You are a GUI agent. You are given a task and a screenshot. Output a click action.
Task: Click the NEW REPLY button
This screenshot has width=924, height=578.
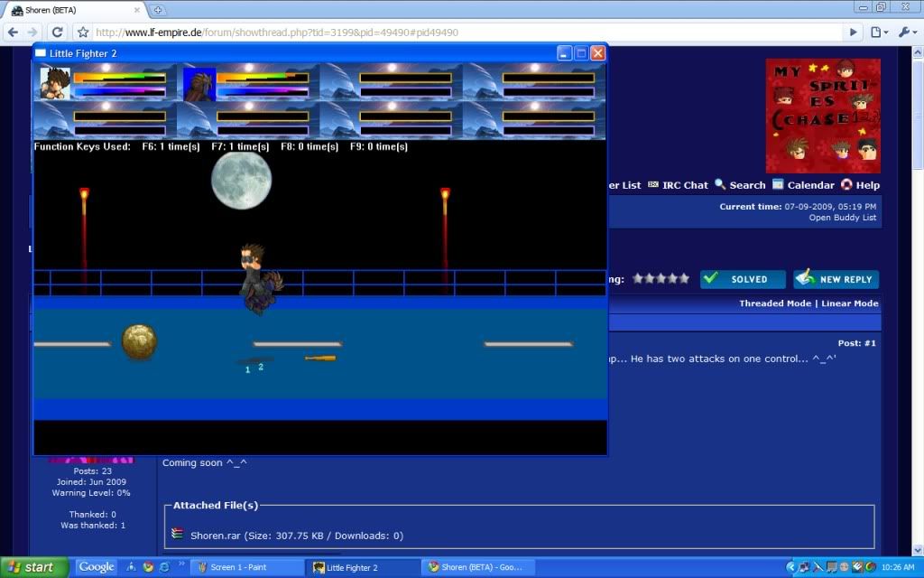pyautogui.click(x=835, y=279)
